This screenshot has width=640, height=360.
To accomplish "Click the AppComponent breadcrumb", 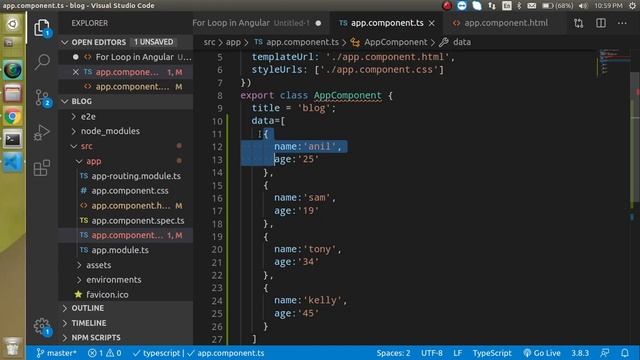I will point(396,42).
